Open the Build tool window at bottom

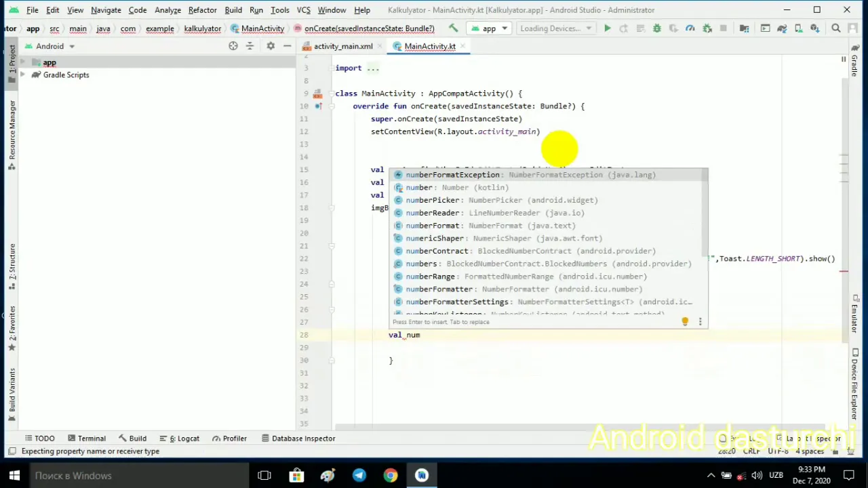click(x=132, y=439)
